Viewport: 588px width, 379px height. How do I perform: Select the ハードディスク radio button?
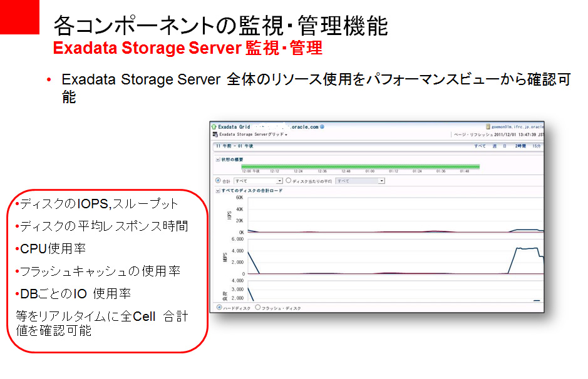219,308
